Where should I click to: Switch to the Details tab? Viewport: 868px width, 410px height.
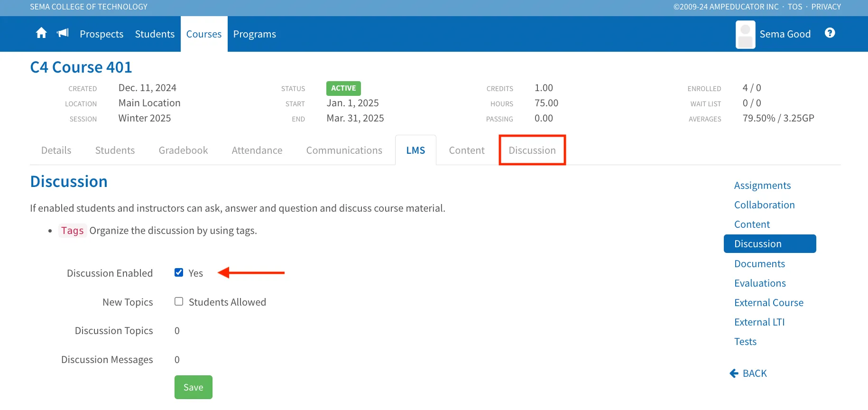coord(56,150)
